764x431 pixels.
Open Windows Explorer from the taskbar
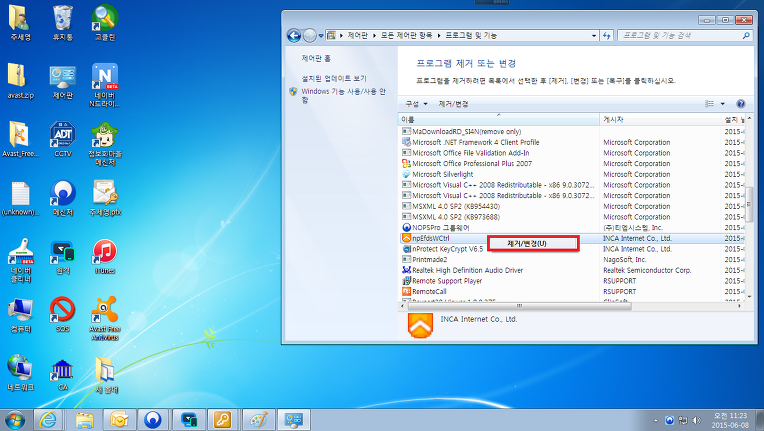(84, 420)
